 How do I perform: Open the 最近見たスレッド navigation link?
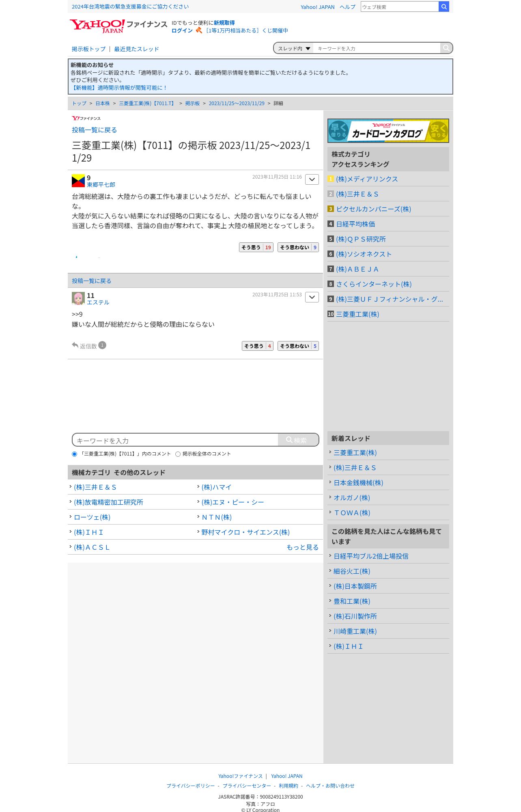click(136, 49)
